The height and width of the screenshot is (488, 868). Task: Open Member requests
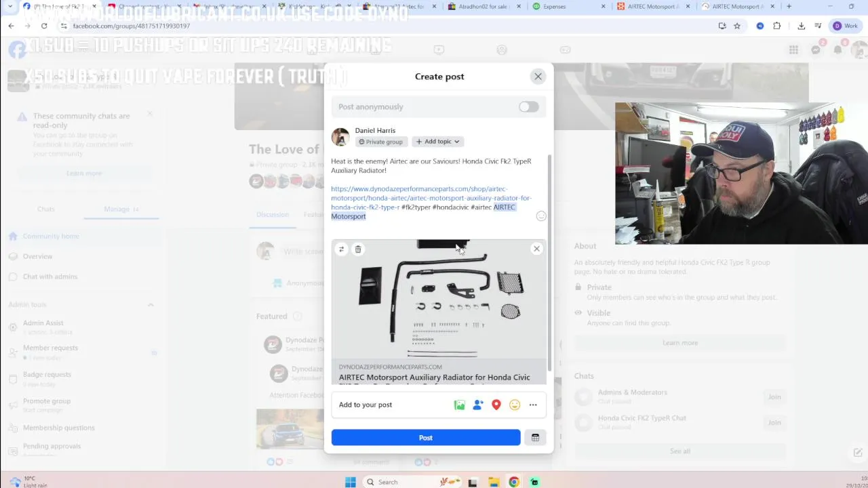coord(50,352)
